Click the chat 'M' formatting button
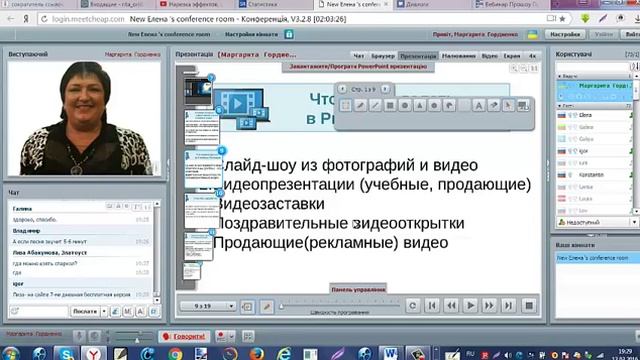640x360 pixels. tap(128, 311)
